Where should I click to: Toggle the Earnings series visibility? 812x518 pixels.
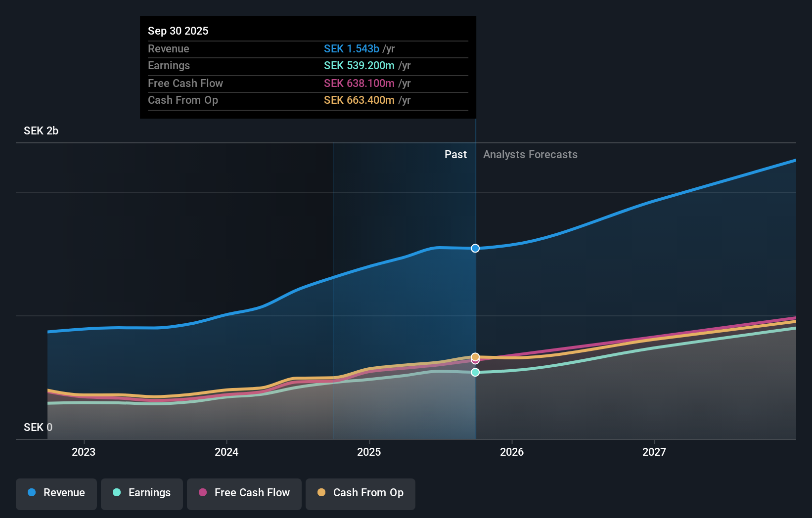(x=141, y=493)
